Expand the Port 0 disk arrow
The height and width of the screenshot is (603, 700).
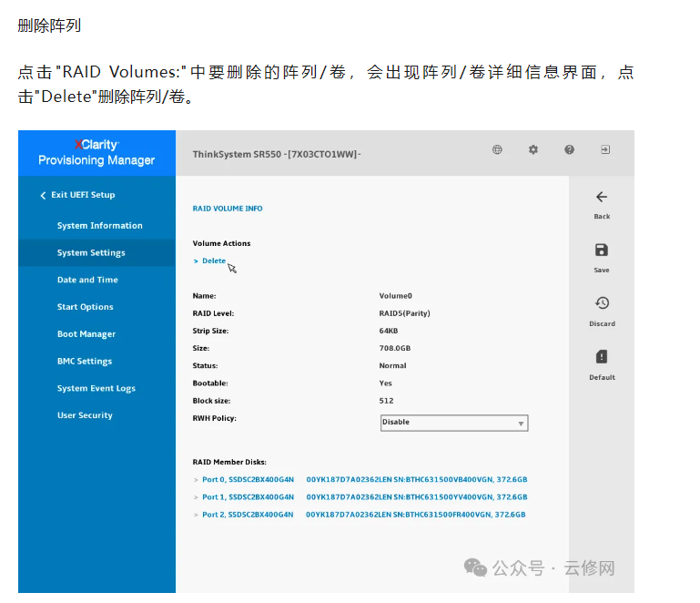click(196, 480)
